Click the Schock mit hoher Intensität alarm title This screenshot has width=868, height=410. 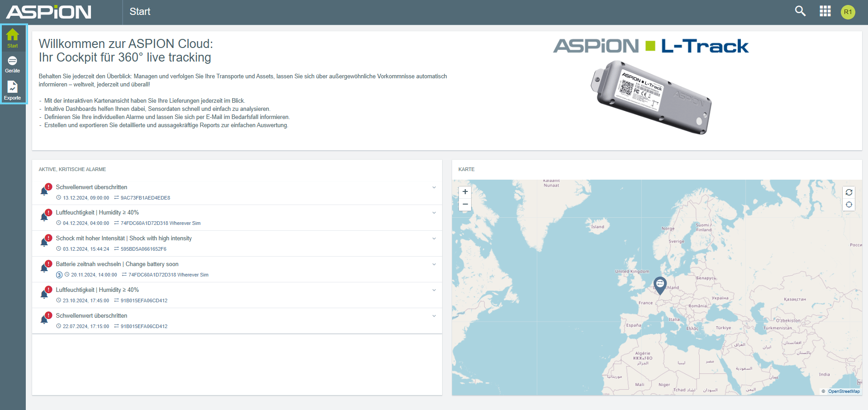(x=124, y=238)
